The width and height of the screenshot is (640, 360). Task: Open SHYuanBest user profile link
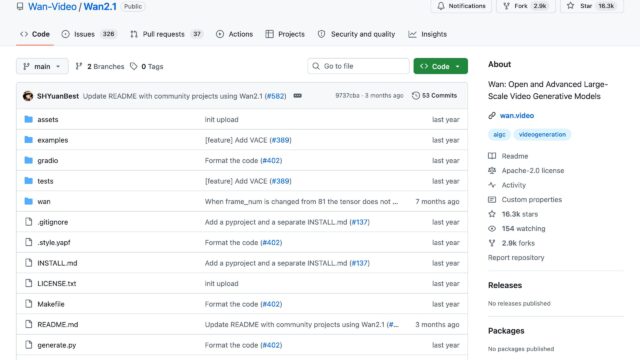(x=58, y=96)
